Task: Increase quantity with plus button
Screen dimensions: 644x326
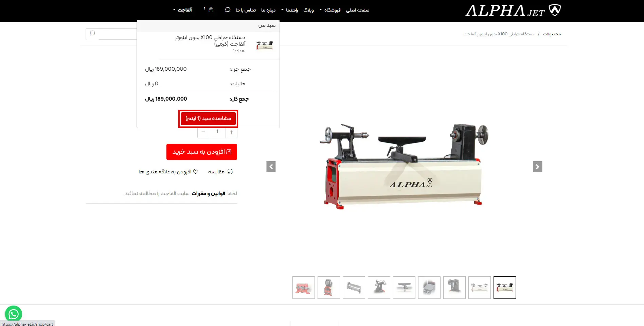Action: click(x=231, y=132)
